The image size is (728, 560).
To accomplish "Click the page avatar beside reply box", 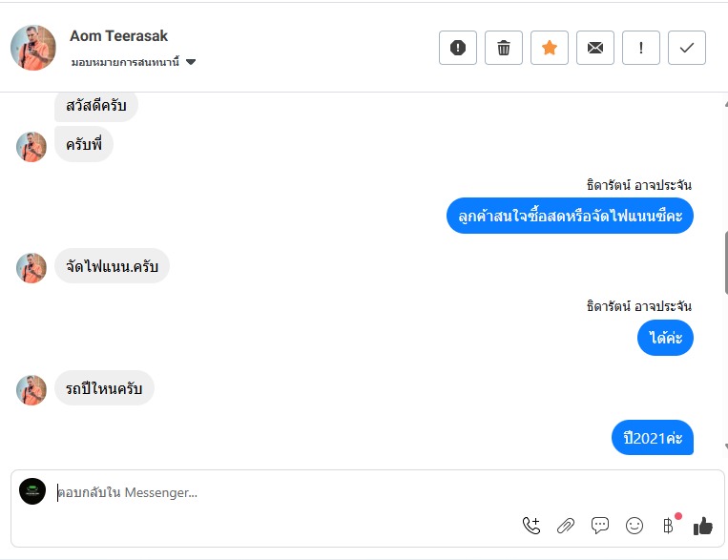I will pos(32,491).
